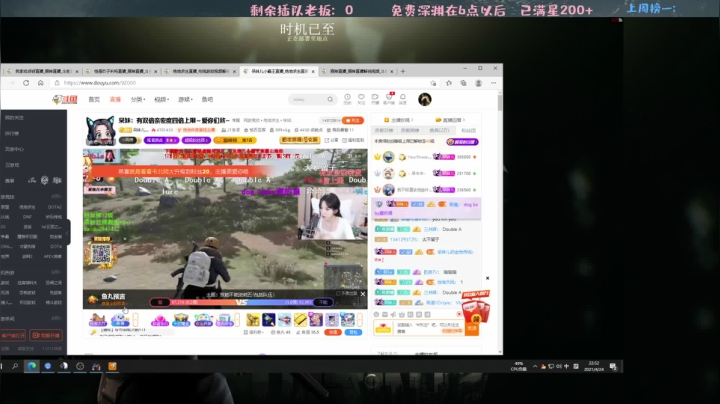Open 直播回看 replay link

coord(450,120)
